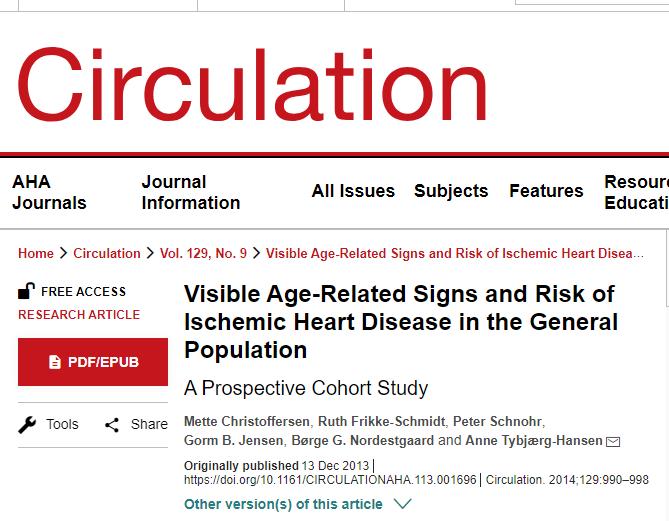Click the wrench Tools icon

click(27, 424)
